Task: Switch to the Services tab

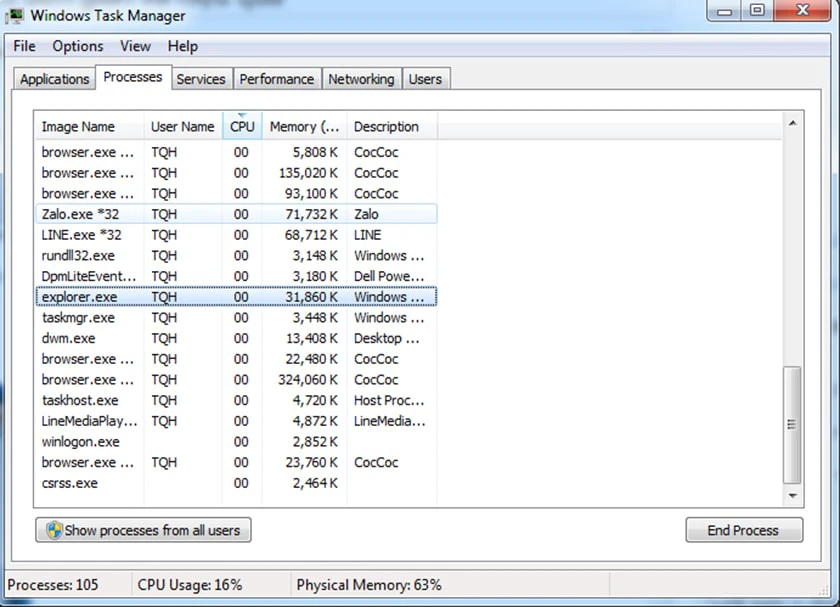Action: click(x=201, y=79)
